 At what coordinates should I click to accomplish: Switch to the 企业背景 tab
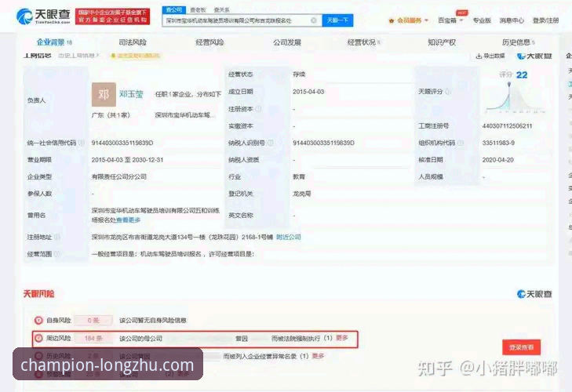tap(54, 42)
